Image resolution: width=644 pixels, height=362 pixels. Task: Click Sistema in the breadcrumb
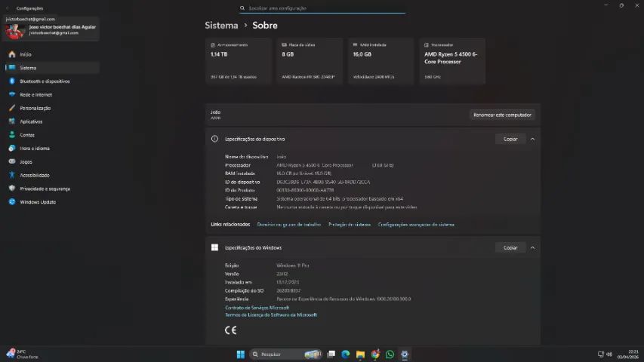point(221,26)
